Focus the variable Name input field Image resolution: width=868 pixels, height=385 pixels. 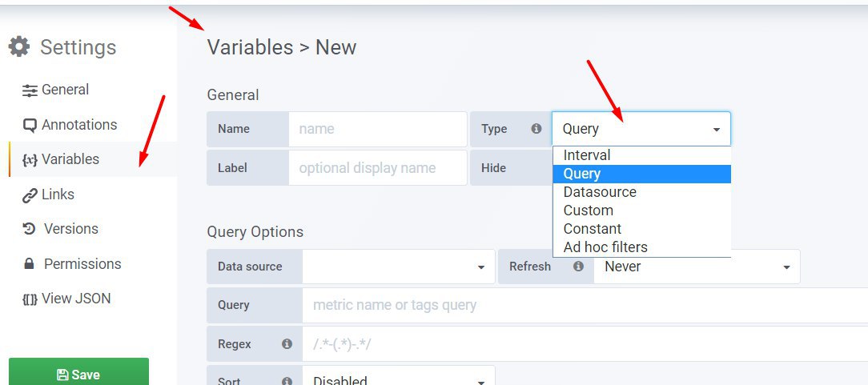(x=377, y=129)
